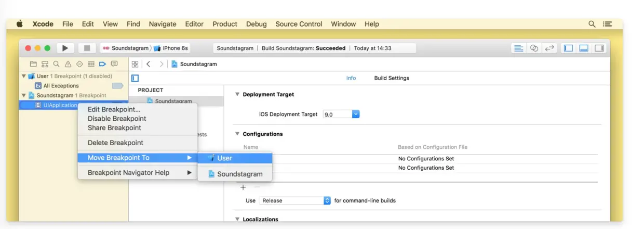The width and height of the screenshot is (644, 229).
Task: Collapse the Deployment Target section
Action: [x=237, y=95]
